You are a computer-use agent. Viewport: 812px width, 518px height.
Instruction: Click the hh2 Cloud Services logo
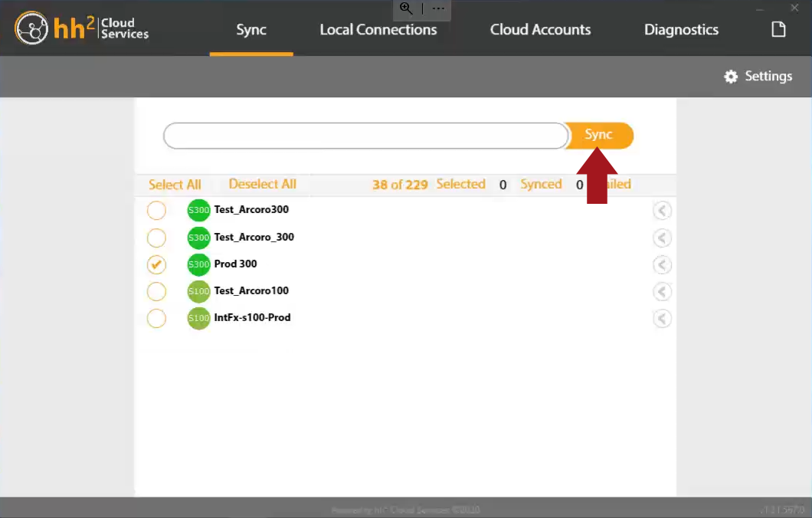(x=82, y=28)
